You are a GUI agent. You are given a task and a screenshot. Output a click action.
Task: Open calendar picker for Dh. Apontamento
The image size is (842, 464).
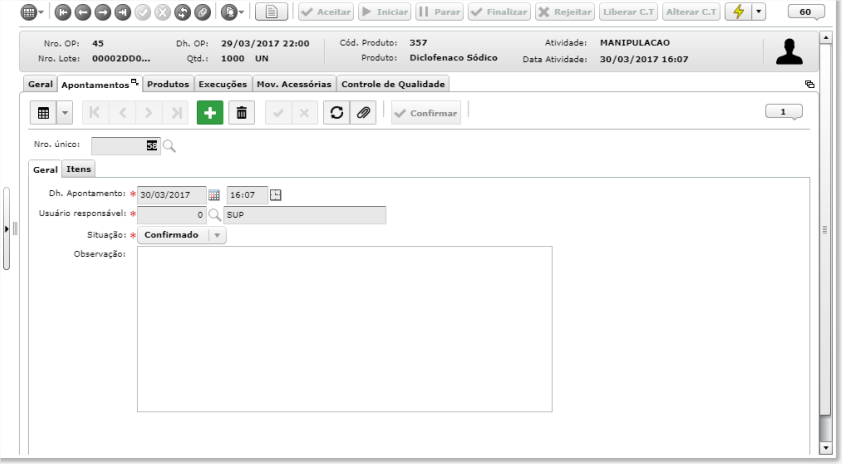pos(214,195)
